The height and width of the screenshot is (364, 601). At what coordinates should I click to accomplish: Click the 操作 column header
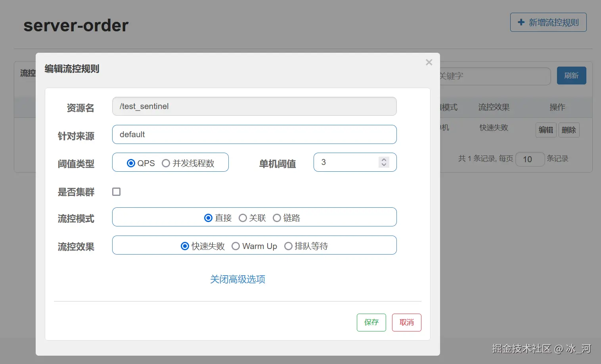(x=557, y=107)
